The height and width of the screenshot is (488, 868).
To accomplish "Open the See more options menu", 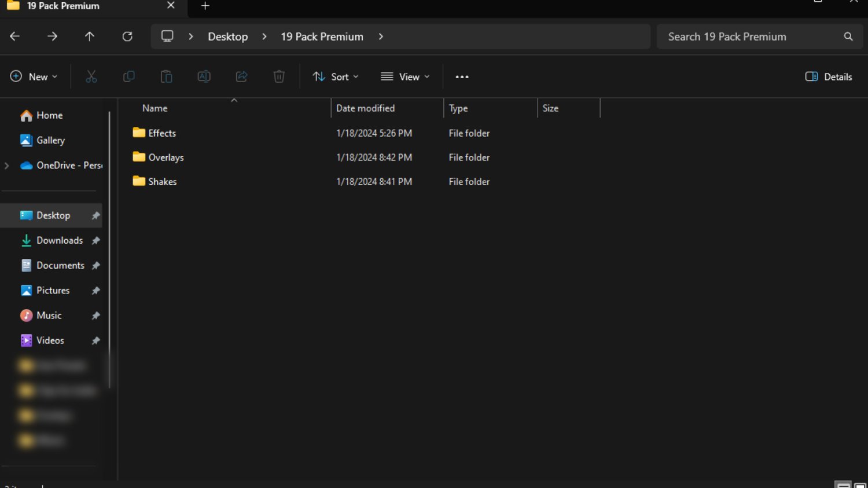I will pos(462,76).
